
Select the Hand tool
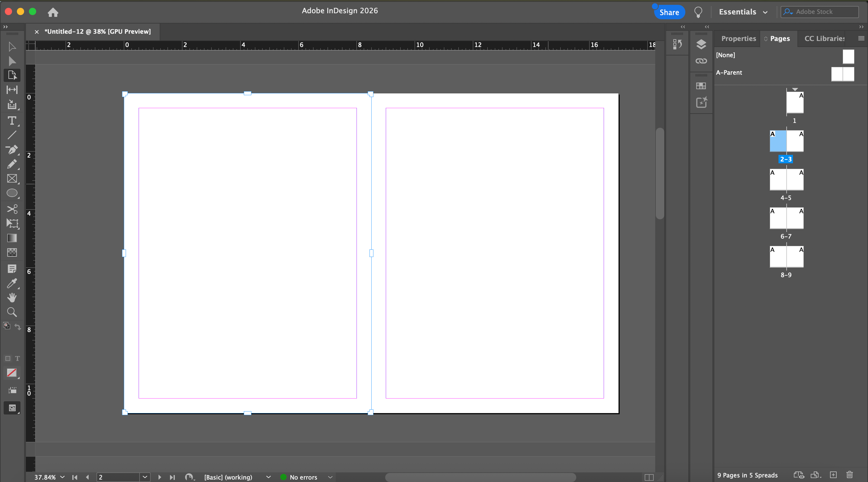pos(12,297)
